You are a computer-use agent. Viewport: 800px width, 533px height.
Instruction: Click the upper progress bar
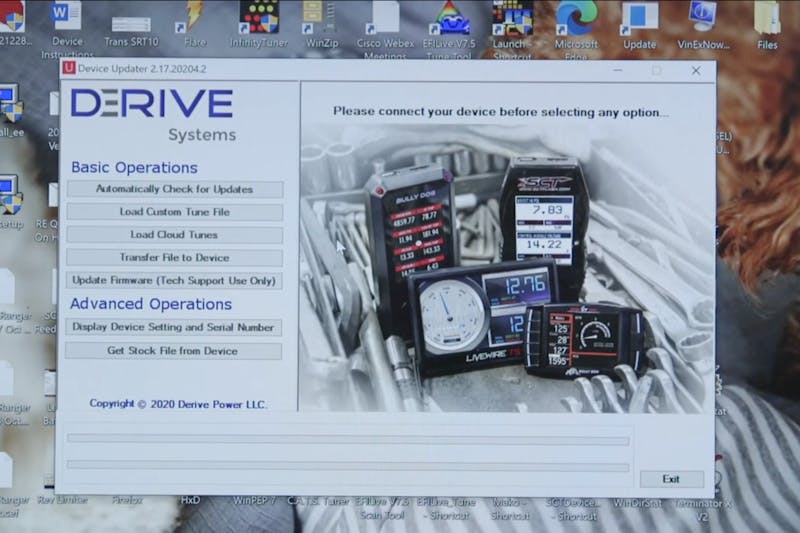pos(348,438)
